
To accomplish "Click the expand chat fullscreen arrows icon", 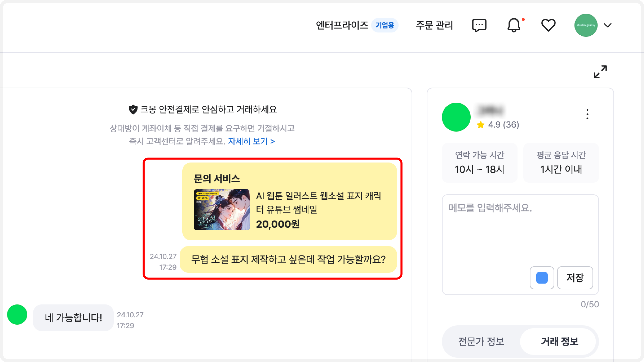I will click(600, 72).
